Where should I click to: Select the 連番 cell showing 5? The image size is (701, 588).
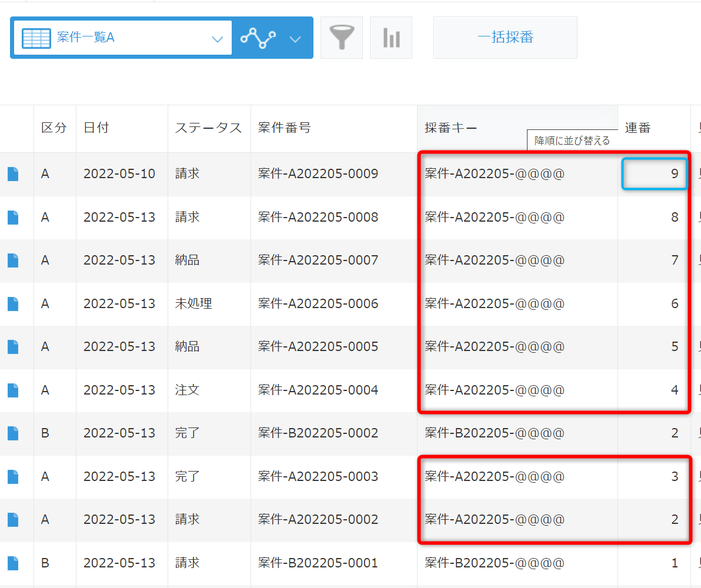click(655, 347)
